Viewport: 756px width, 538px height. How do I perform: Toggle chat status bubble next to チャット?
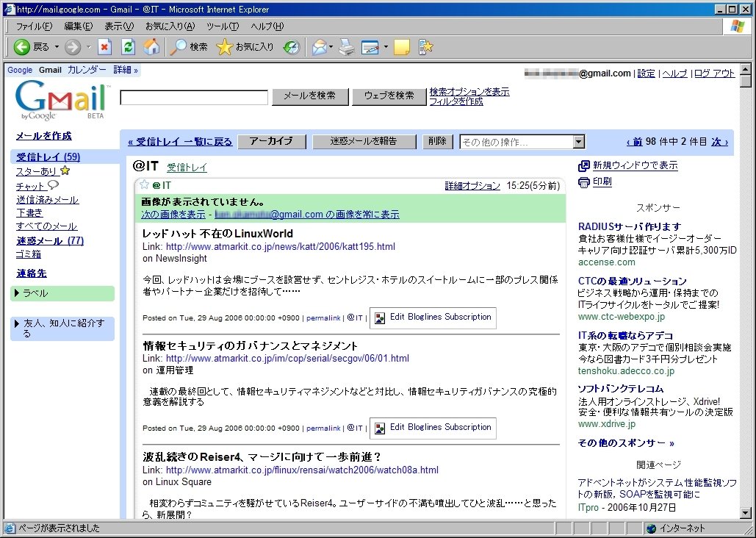(x=54, y=186)
